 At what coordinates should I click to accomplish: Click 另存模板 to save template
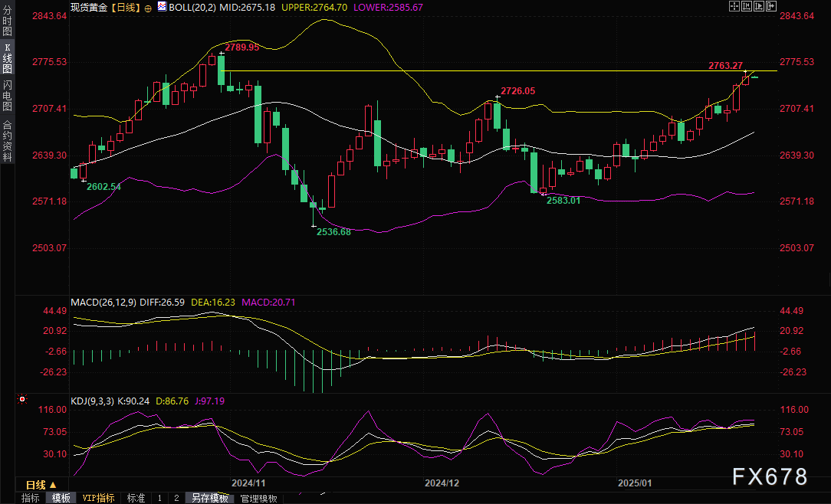[210, 498]
